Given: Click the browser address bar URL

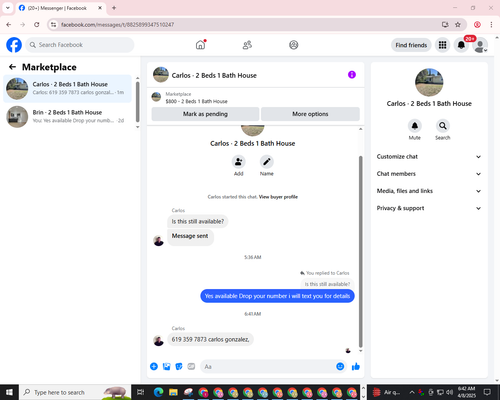Looking at the screenshot, I should coord(117,25).
